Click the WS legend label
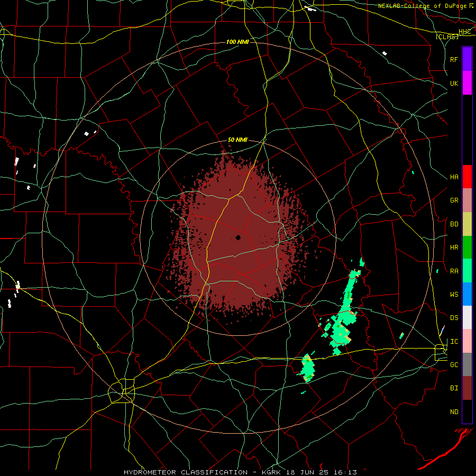This screenshot has width=476, height=476. click(x=454, y=295)
